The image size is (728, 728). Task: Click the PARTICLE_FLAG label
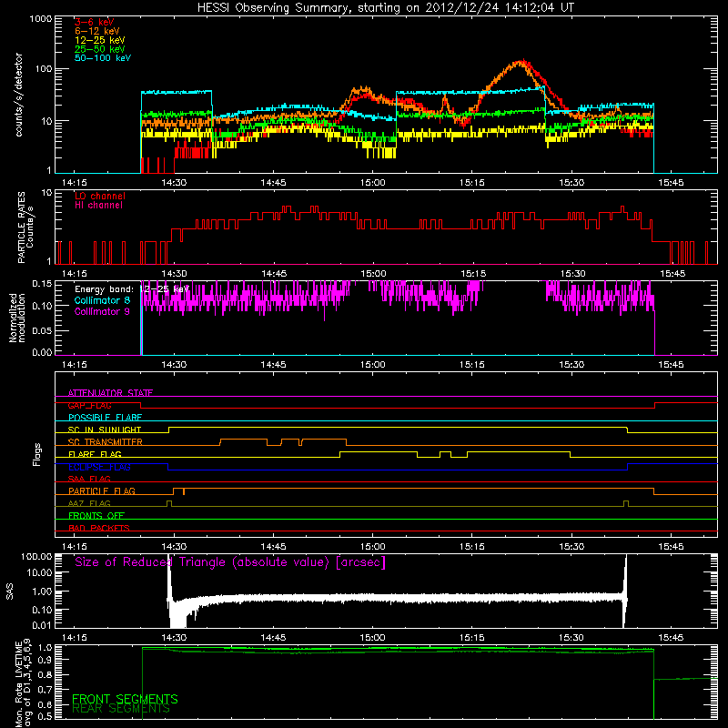(102, 491)
